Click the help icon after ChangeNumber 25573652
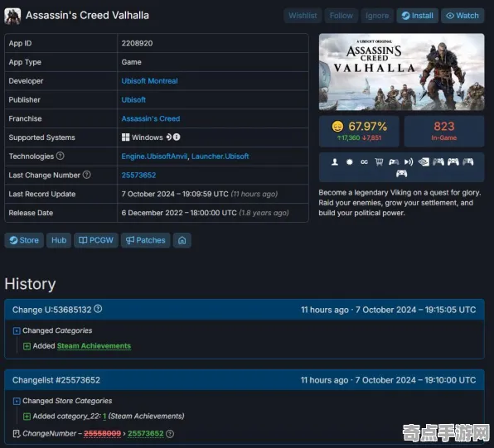Viewport: 494px width, 448px height. coord(170,434)
